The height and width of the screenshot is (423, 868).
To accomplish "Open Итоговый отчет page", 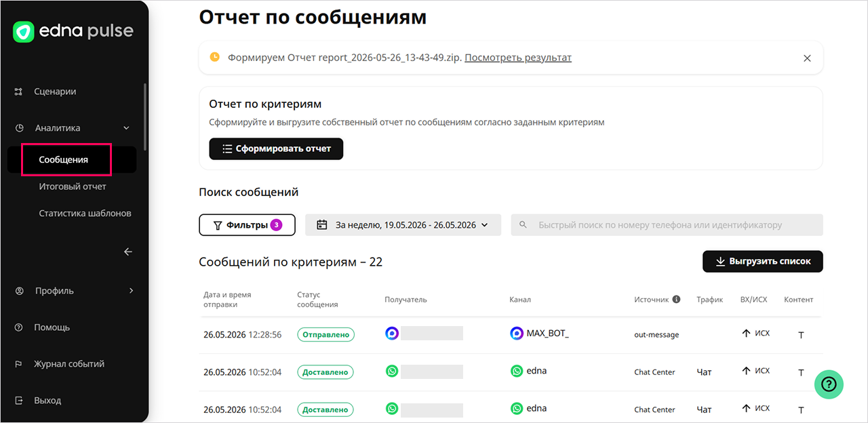I will click(x=73, y=186).
